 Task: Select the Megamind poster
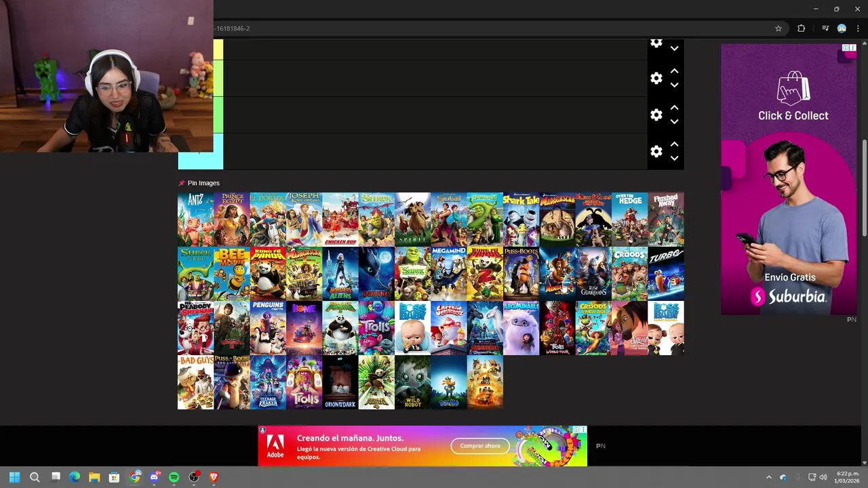click(449, 273)
